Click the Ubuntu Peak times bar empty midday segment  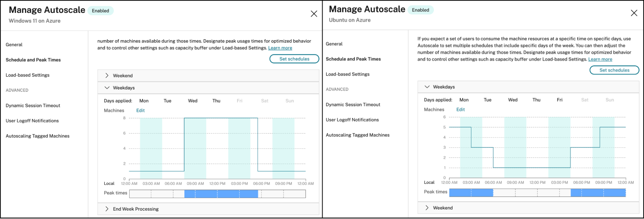(x=532, y=193)
